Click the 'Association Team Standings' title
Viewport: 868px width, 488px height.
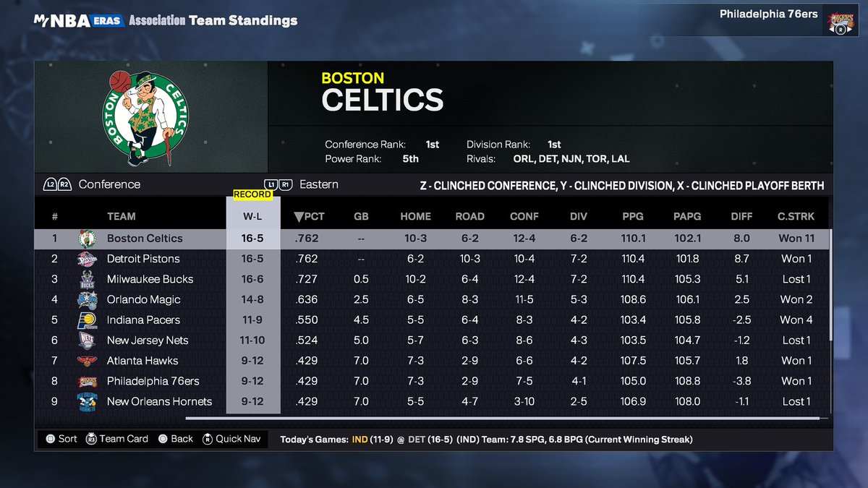[x=213, y=20]
